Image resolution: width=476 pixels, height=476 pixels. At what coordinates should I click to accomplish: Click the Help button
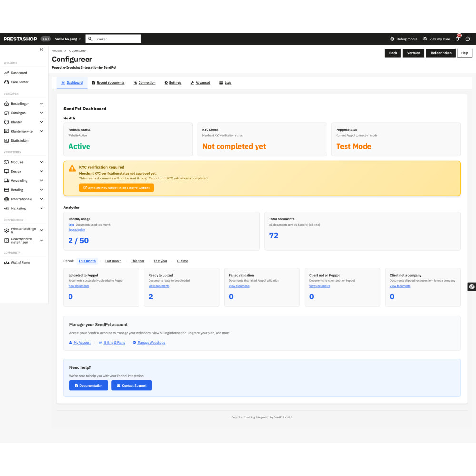click(465, 53)
